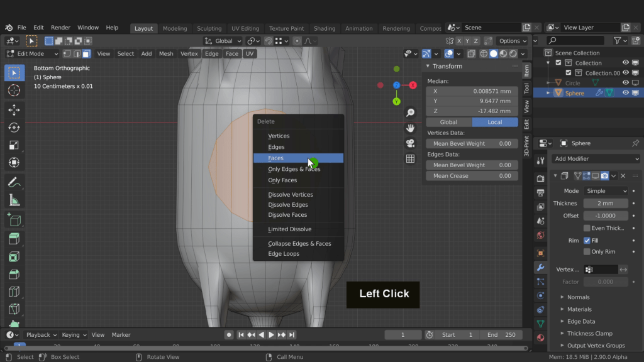Switch to the UV Editing workspace tab
Viewport: 644px width, 362px height.
click(x=245, y=28)
